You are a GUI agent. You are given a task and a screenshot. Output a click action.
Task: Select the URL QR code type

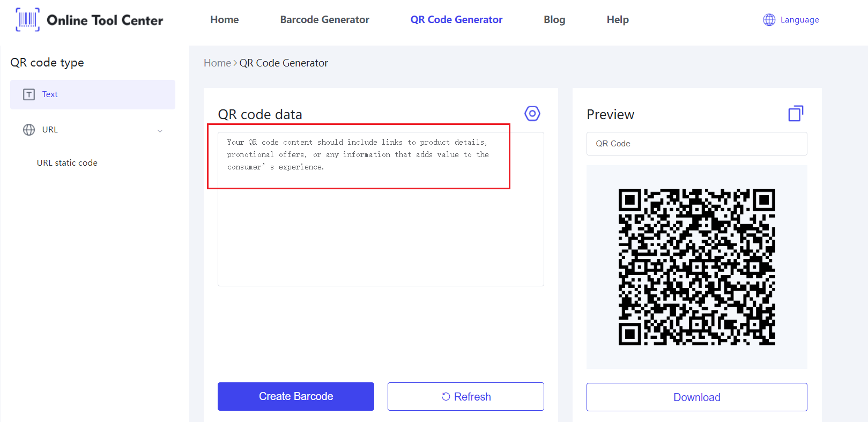point(93,130)
